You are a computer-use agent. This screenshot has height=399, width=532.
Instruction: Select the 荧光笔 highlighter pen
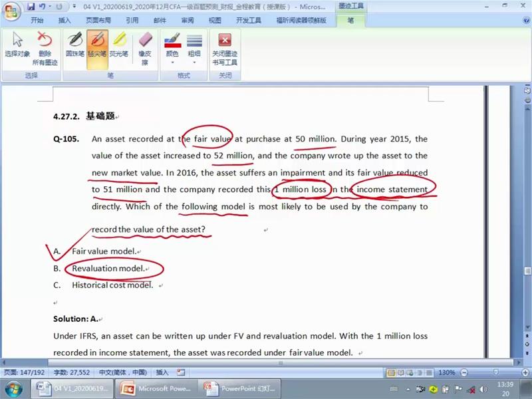pyautogui.click(x=119, y=44)
